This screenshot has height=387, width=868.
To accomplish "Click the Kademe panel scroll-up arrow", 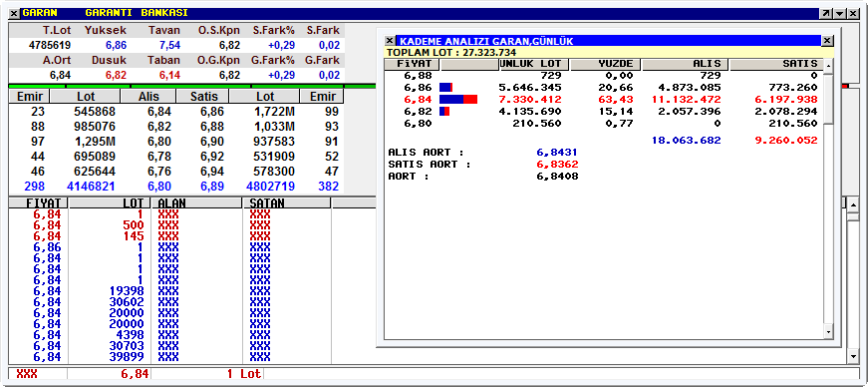I will pos(829,66).
